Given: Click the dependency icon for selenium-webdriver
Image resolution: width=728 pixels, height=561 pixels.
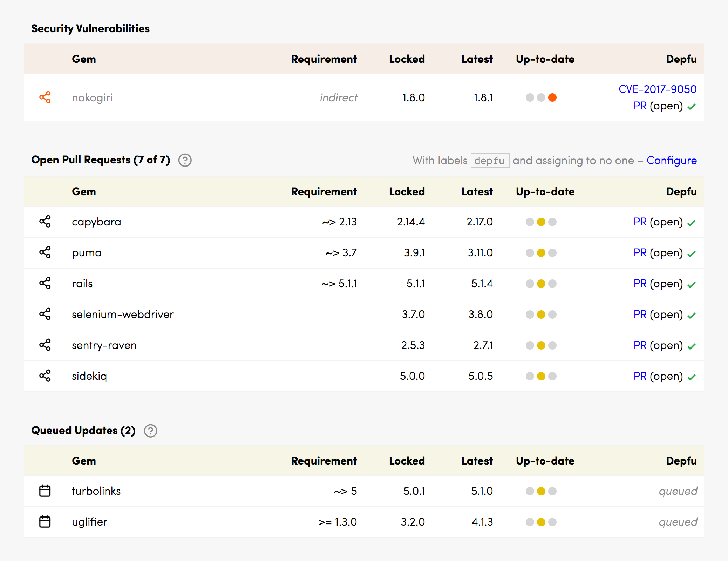Looking at the screenshot, I should point(45,314).
